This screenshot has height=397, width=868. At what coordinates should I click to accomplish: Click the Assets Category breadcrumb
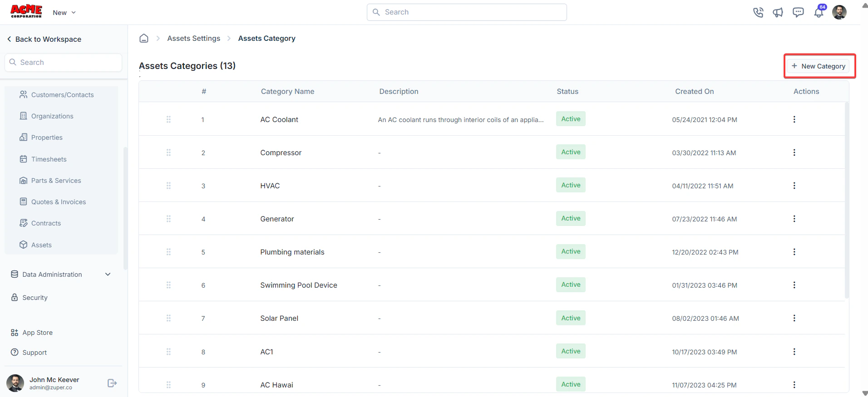click(x=267, y=39)
